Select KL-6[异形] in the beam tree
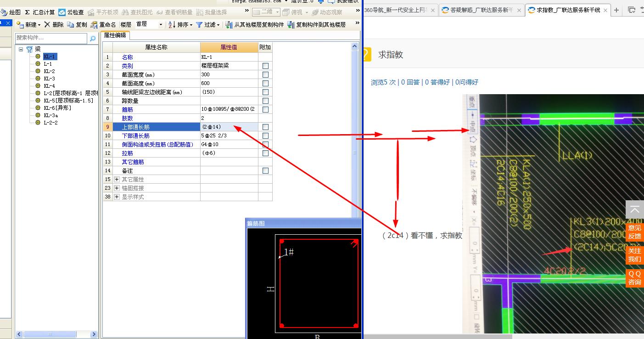 pos(58,108)
